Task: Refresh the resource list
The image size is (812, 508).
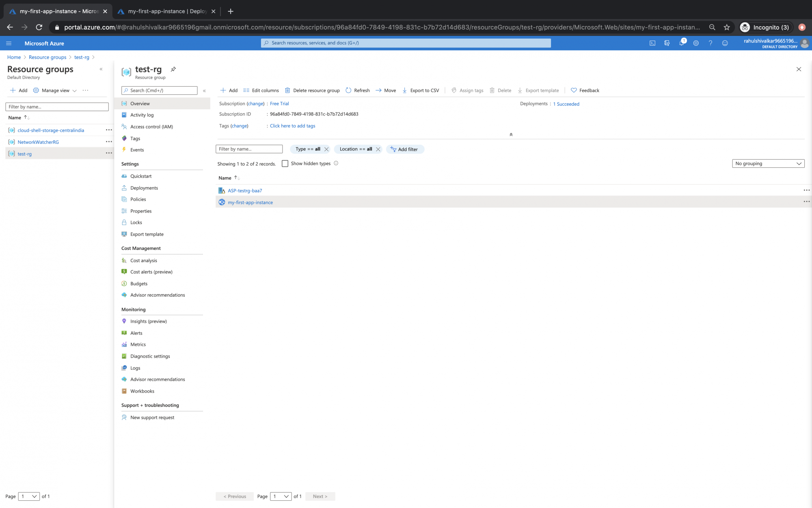Action: (x=357, y=90)
